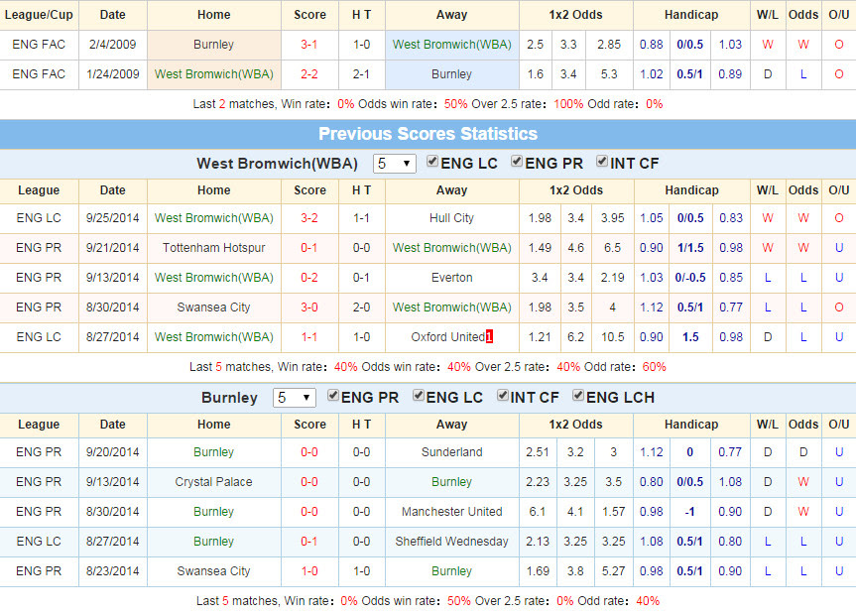856x616 pixels.
Task: Uncheck ENG PR filter for Burnley
Action: (332, 396)
